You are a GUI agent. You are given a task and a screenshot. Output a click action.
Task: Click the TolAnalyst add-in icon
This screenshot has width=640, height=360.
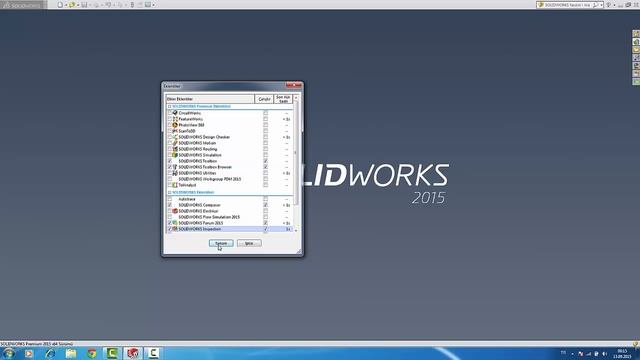tap(175, 185)
